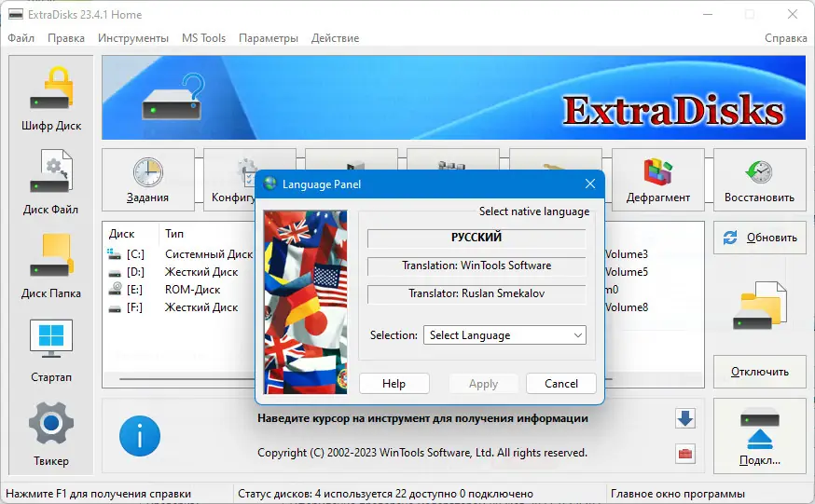Click the Translator: Ruslan Smekalov field

tap(477, 293)
